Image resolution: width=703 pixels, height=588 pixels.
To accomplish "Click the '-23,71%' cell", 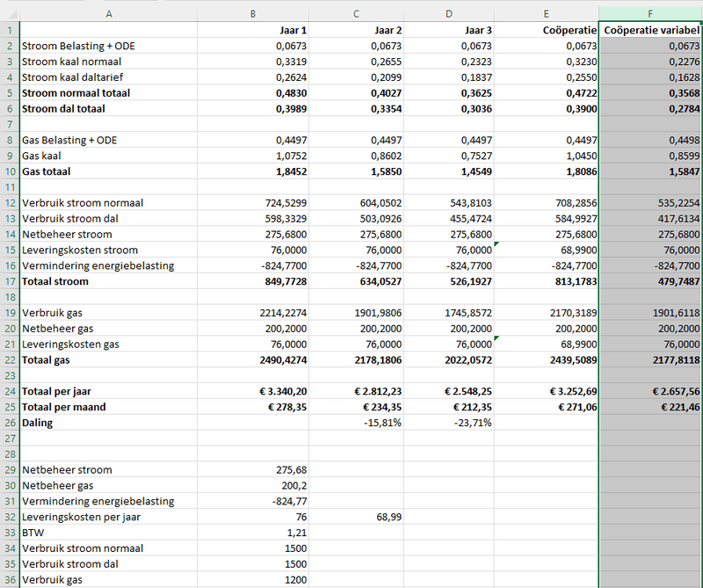I will [449, 423].
